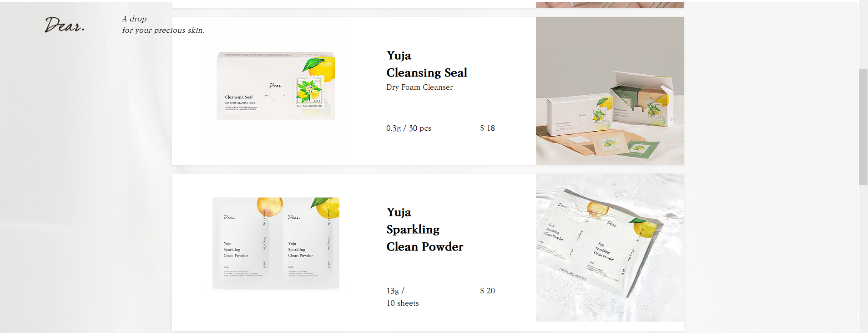The width and height of the screenshot is (868, 333).
Task: Open the Yuja Cleansing Seal box image
Action: tap(276, 86)
